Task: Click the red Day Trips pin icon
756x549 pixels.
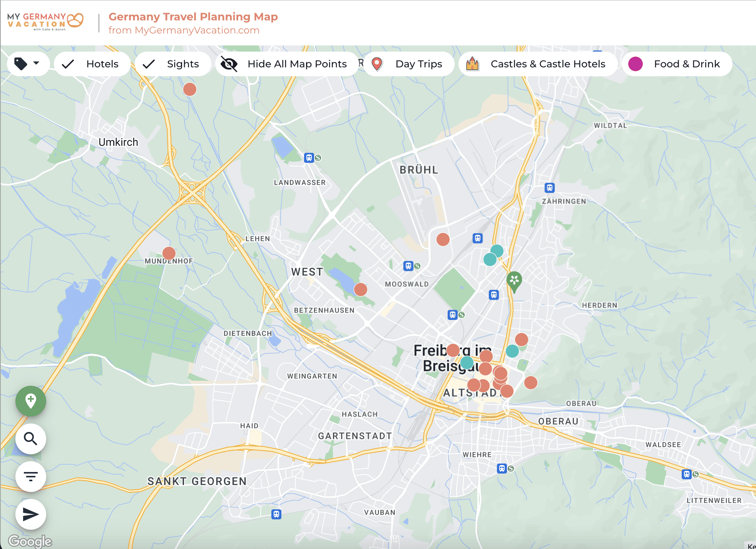Action: 377,64
